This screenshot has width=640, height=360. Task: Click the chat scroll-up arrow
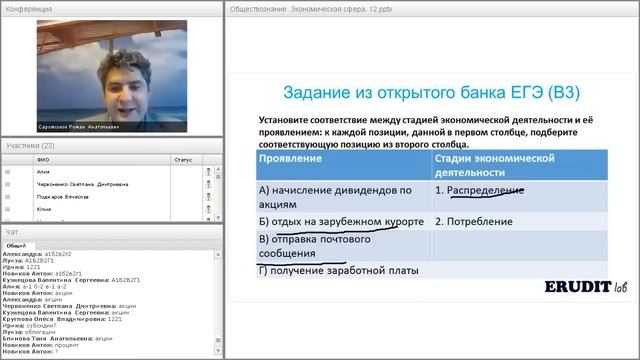218,254
